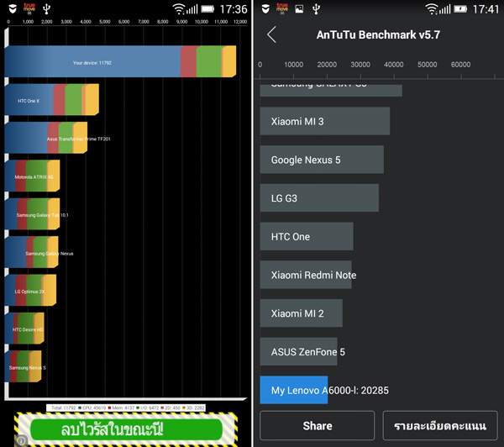The image size is (504, 447).
Task: Tap the 'Your device: 11792' Quadrant bar
Action: 119,62
